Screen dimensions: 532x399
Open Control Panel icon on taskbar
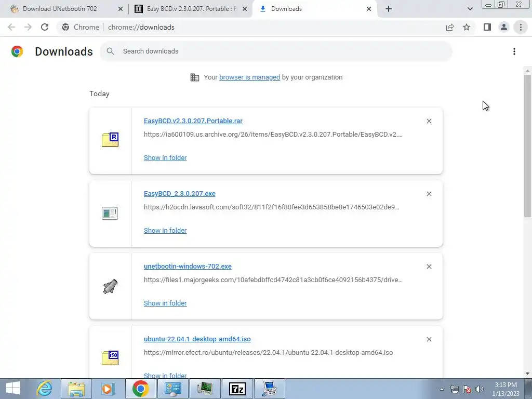click(x=172, y=389)
